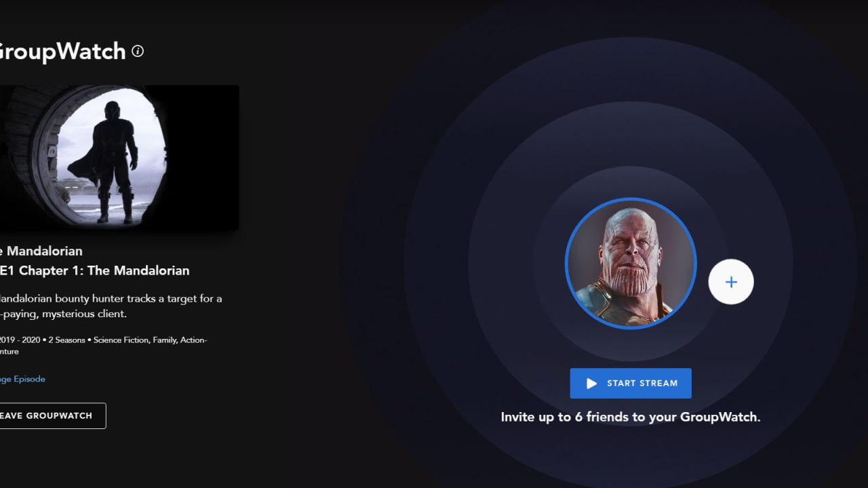Click the Invite up to 6 friends message

pyautogui.click(x=631, y=417)
